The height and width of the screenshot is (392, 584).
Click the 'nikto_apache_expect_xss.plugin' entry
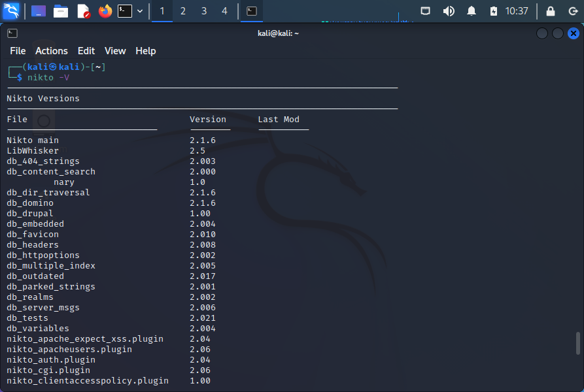(x=85, y=339)
